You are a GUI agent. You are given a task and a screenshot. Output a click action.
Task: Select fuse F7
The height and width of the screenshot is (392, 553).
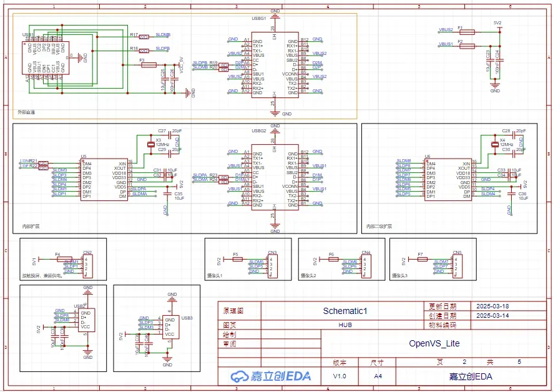pyautogui.click(x=422, y=259)
